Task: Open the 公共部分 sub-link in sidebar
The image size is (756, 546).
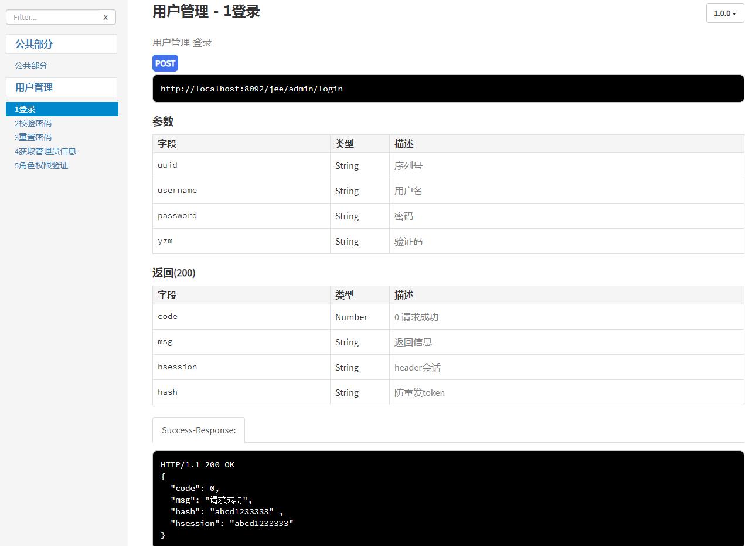Action: (x=31, y=66)
